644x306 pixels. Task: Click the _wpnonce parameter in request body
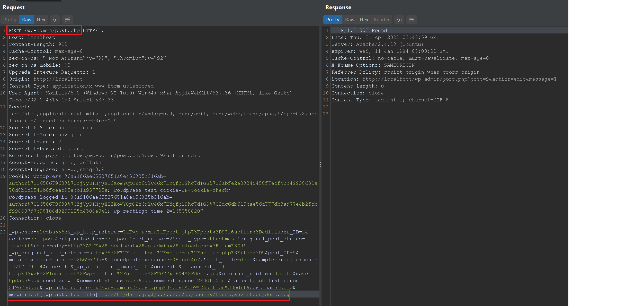(38, 232)
